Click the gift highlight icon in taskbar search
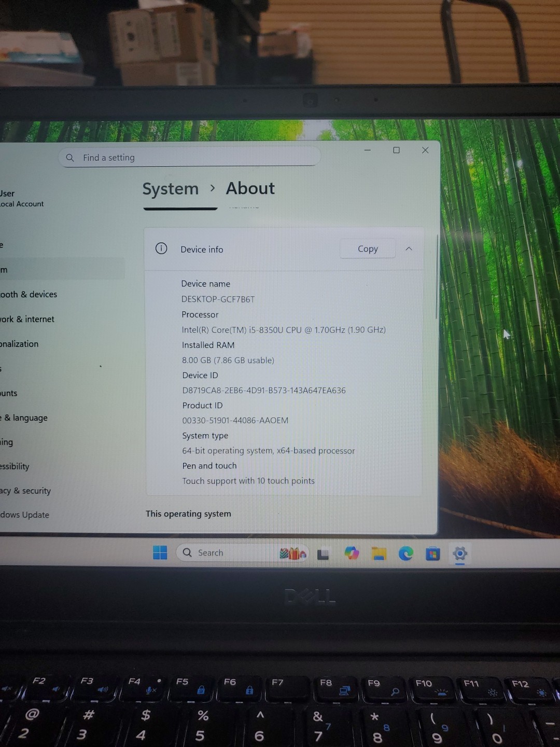This screenshot has height=747, width=560. [293, 554]
